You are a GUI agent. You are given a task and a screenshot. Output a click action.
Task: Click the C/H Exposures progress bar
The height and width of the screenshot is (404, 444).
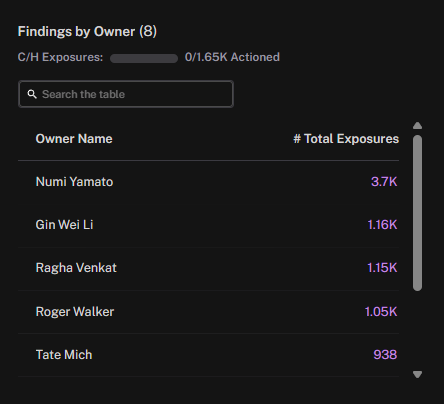coord(144,58)
